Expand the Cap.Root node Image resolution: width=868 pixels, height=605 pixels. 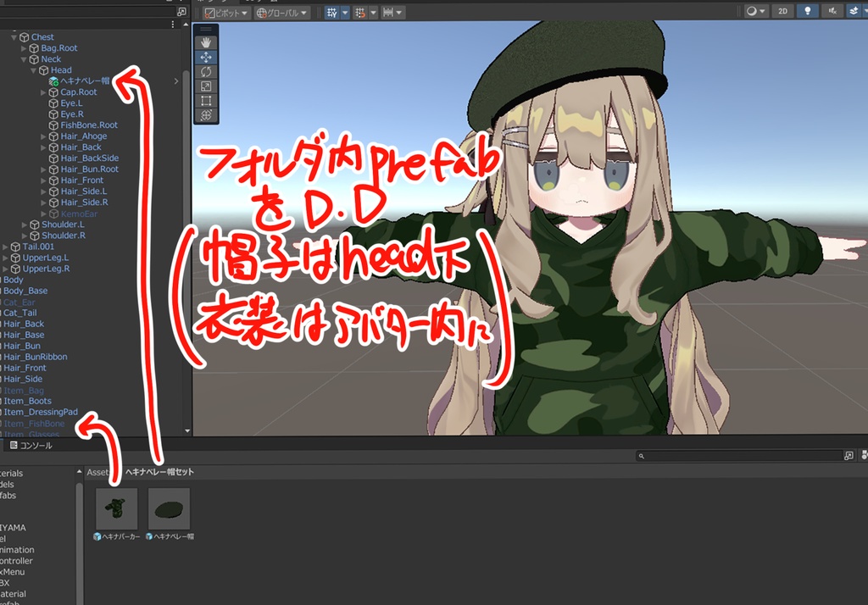point(43,92)
